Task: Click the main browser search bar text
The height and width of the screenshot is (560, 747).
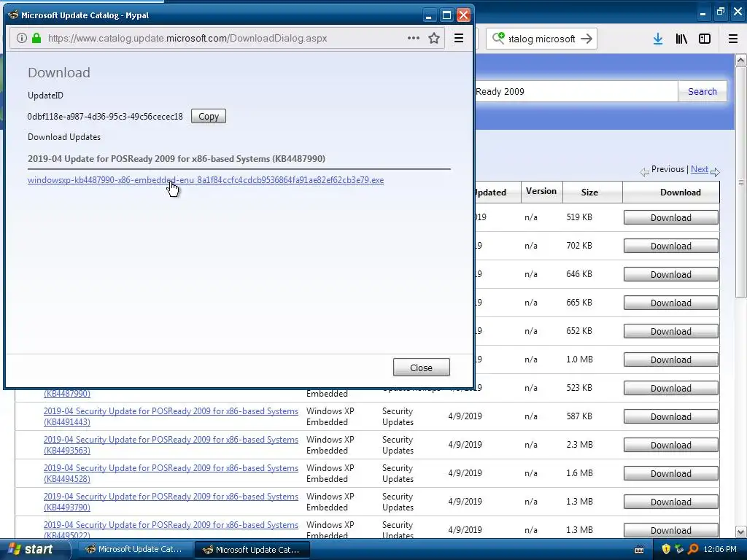Action: (x=542, y=39)
